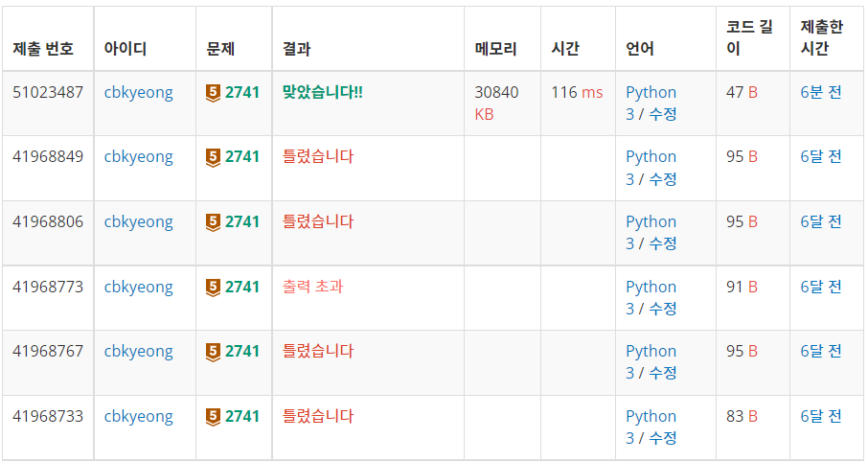The width and height of the screenshot is (868, 462).
Task: Open problem 2741 link in row 41968767
Action: pos(242,352)
